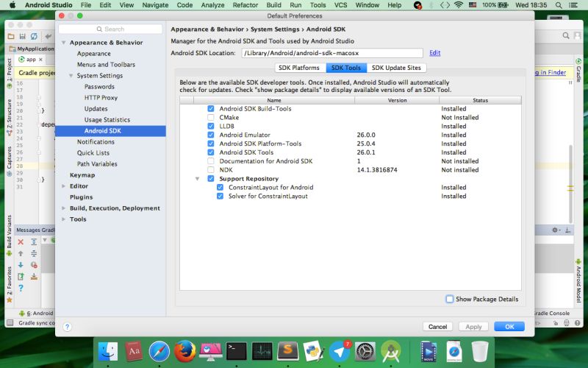Check Documentation for Android SDK checkbox
588x368 pixels.
[x=211, y=161]
